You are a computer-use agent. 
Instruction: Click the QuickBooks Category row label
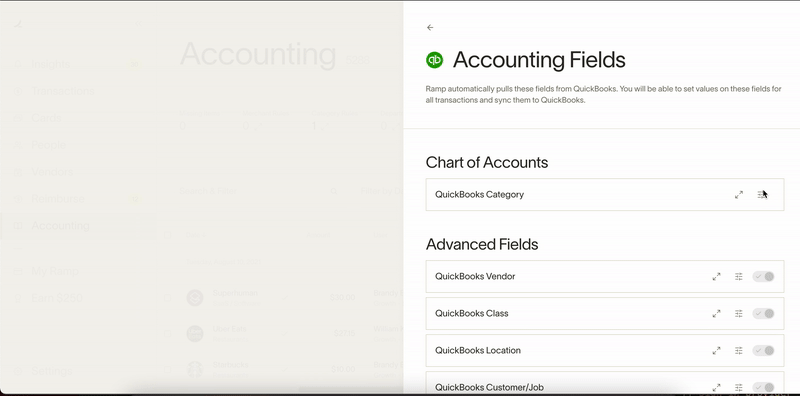click(480, 194)
